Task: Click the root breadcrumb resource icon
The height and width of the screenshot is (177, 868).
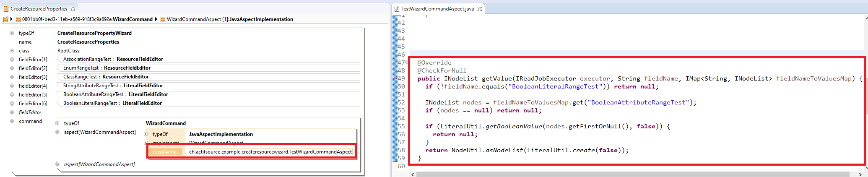Action: pos(5,19)
